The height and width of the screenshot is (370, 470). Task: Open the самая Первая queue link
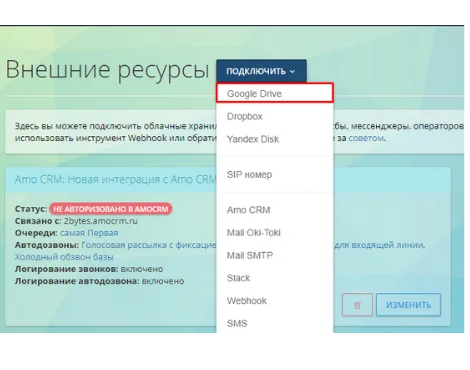coord(89,233)
